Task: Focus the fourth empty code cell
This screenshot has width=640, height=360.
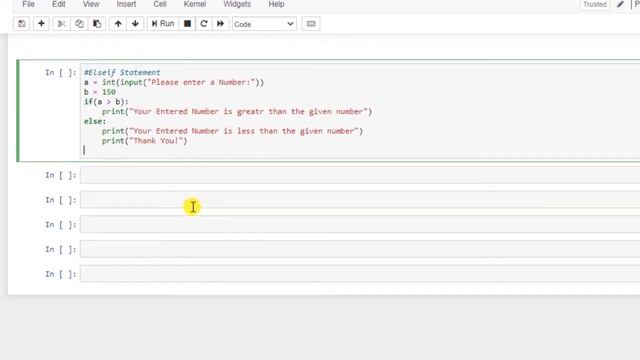Action: coord(360,249)
